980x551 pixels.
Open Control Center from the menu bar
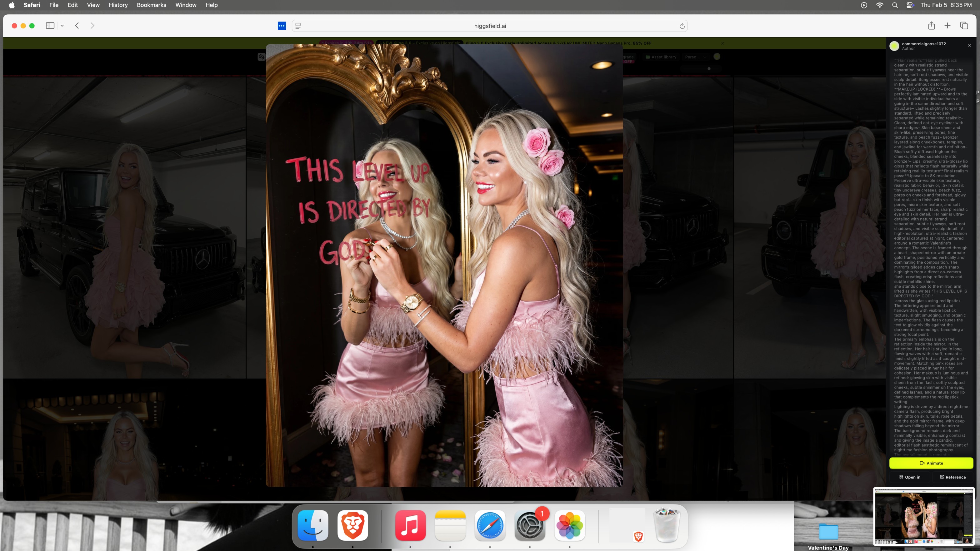pos(910,5)
